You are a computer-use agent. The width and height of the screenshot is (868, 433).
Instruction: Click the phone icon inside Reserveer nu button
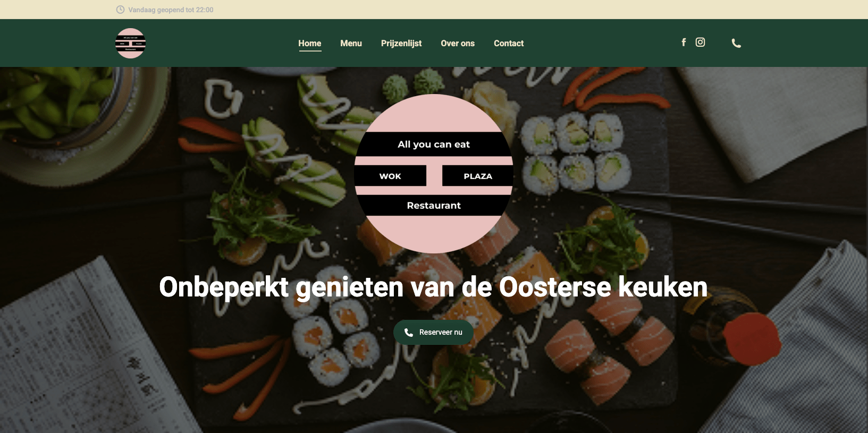pyautogui.click(x=409, y=332)
